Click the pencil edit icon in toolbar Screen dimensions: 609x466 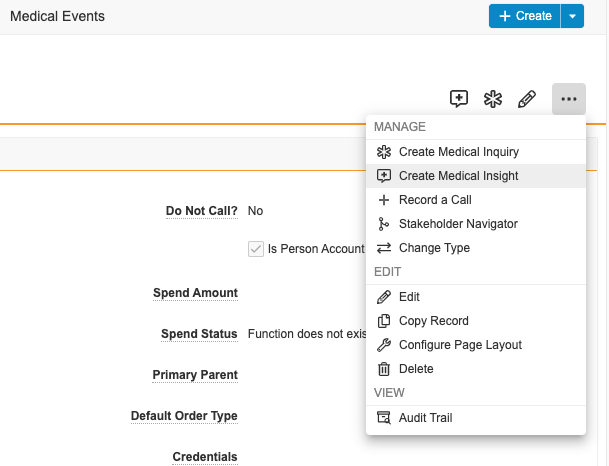(x=526, y=99)
